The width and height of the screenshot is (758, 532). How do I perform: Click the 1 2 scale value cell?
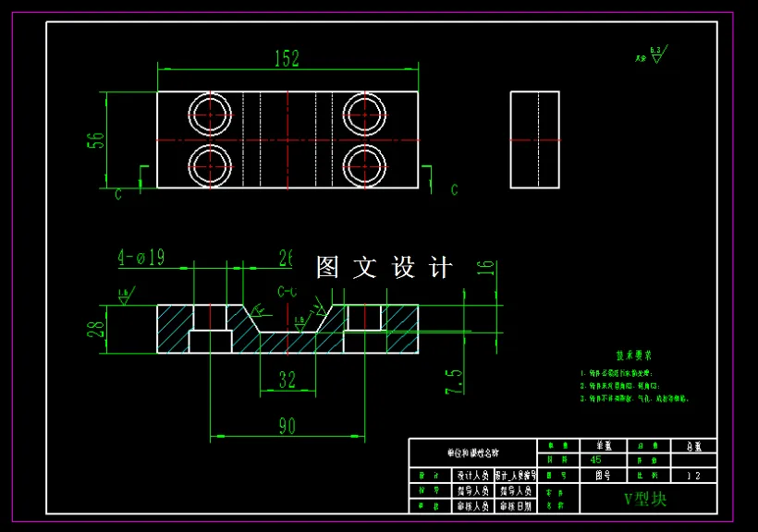[x=693, y=476]
